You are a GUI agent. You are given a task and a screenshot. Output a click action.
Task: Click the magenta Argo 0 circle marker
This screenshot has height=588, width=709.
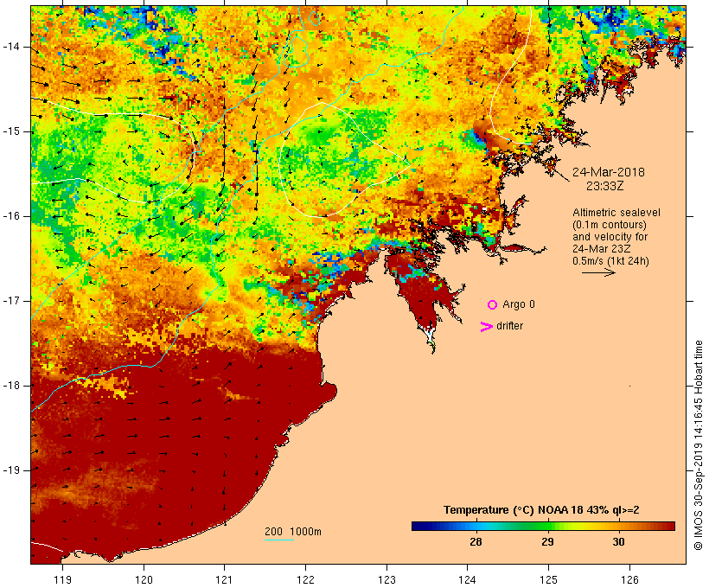493,305
